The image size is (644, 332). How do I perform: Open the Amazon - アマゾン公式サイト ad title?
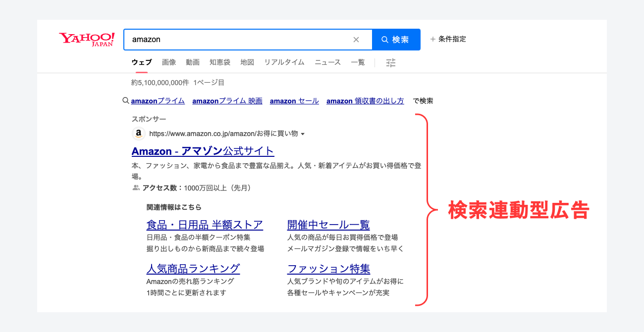click(203, 151)
